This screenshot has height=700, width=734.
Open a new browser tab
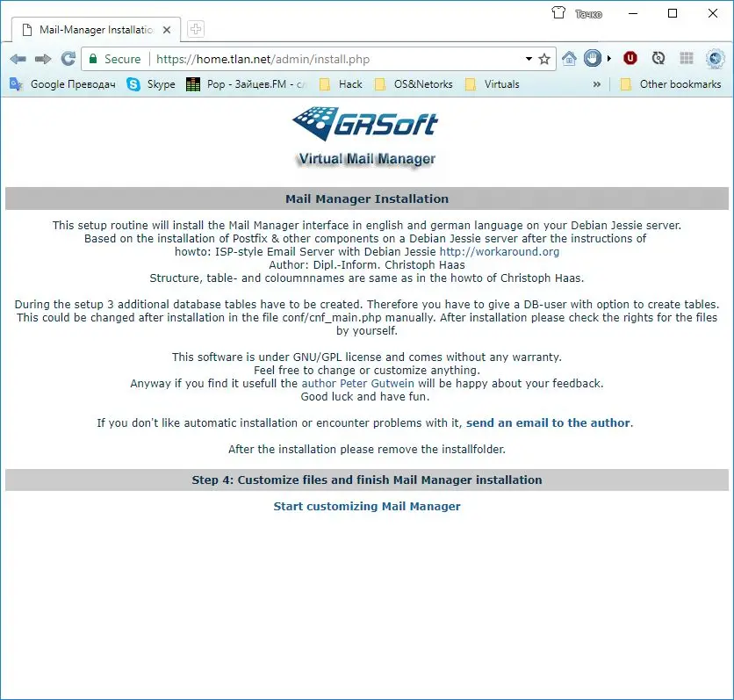pyautogui.click(x=196, y=30)
